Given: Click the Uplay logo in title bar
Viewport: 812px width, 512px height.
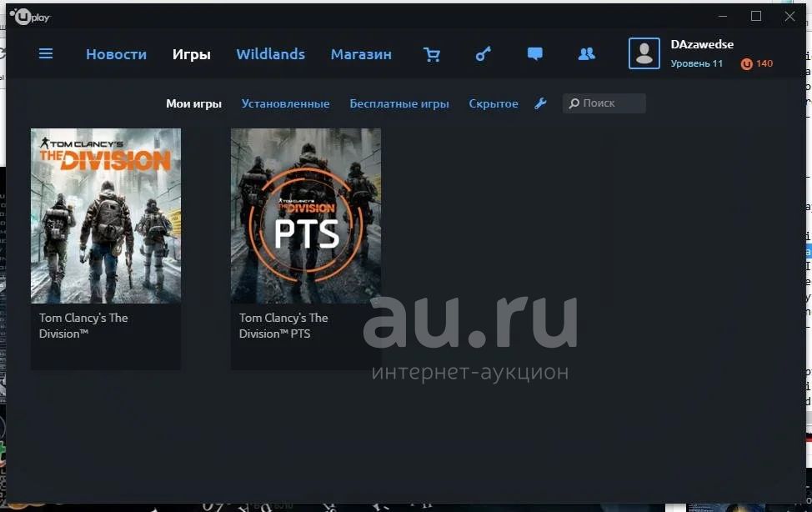Looking at the screenshot, I should pos(29,17).
